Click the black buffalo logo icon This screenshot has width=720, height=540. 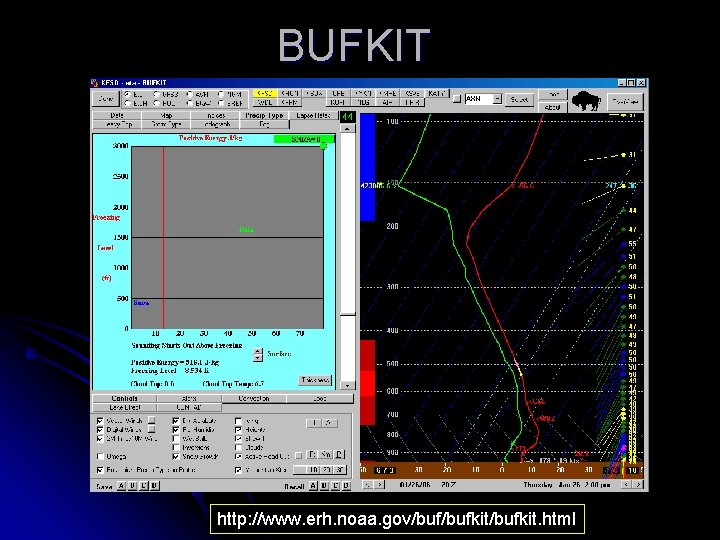[x=586, y=101]
